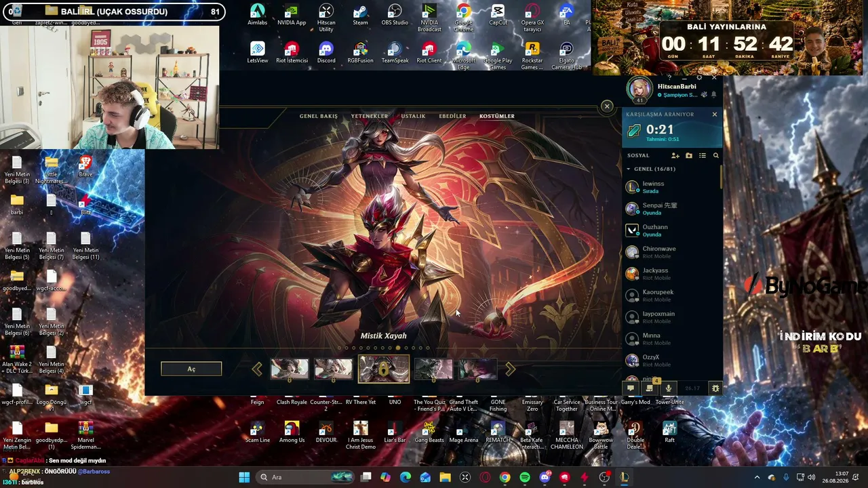Open the notifications bell in League client
868x488 pixels.
click(x=713, y=95)
